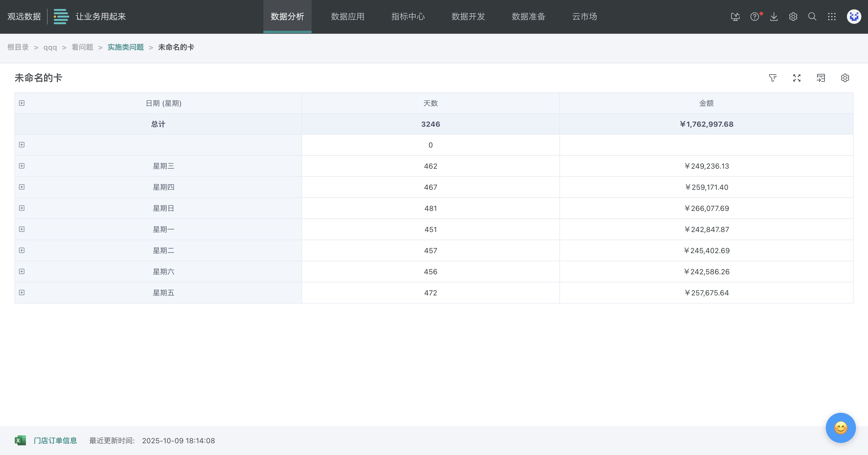Image resolution: width=868 pixels, height=455 pixels.
Task: Enter fullscreen with the expand arrows icon
Action: pyautogui.click(x=797, y=78)
